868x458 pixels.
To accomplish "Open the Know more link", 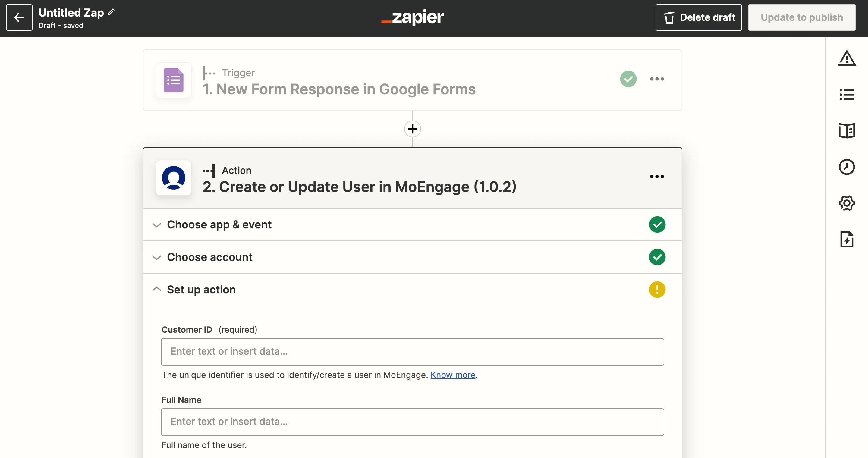I will coord(452,375).
